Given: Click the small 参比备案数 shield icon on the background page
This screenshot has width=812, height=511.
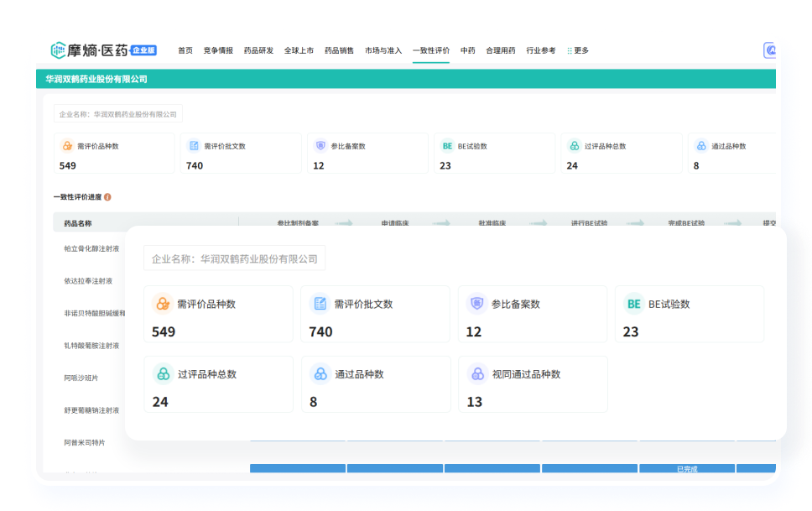Looking at the screenshot, I should coord(320,146).
